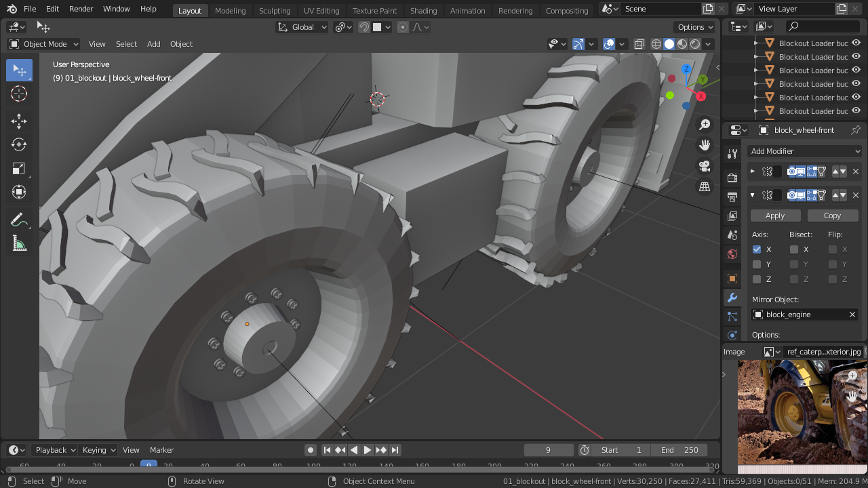This screenshot has width=868, height=488.
Task: Open Active Tool properties tab
Action: (x=732, y=154)
